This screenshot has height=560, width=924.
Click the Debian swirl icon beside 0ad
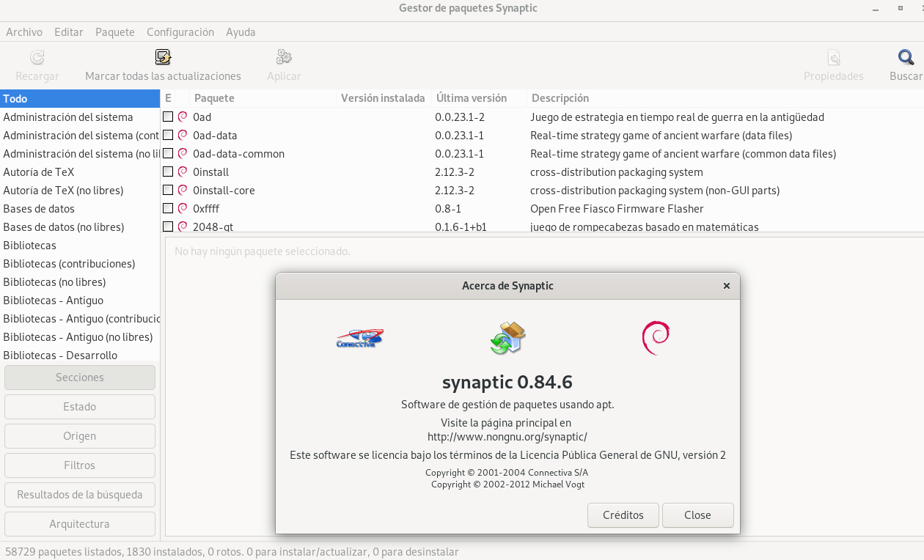coord(183,117)
